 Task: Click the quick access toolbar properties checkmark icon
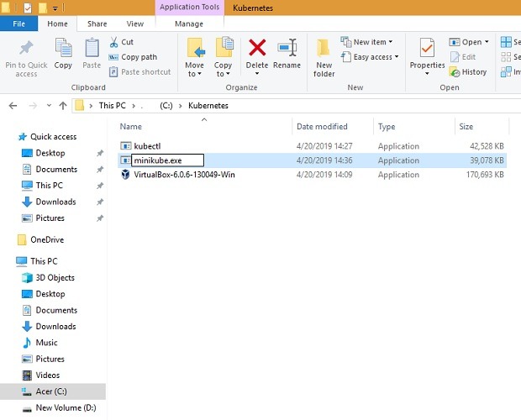click(x=28, y=8)
